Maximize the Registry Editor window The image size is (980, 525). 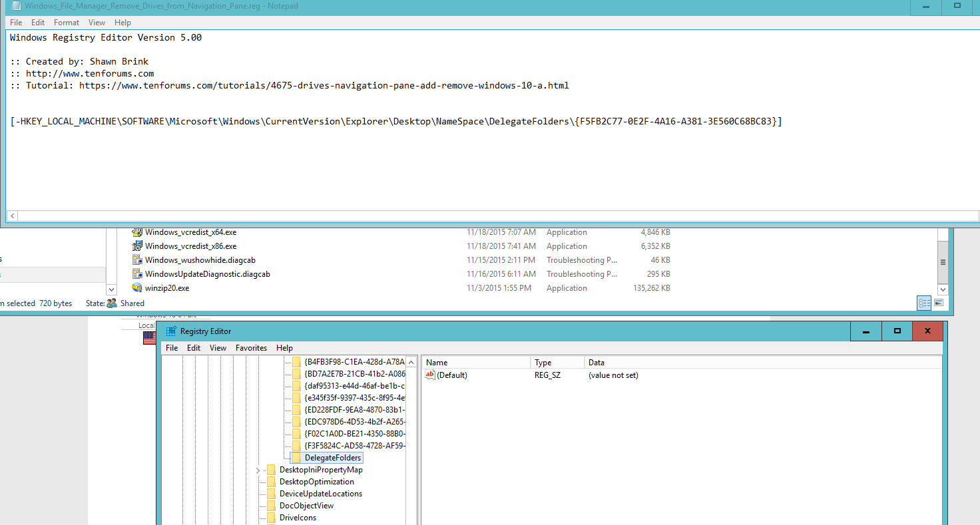click(x=897, y=331)
